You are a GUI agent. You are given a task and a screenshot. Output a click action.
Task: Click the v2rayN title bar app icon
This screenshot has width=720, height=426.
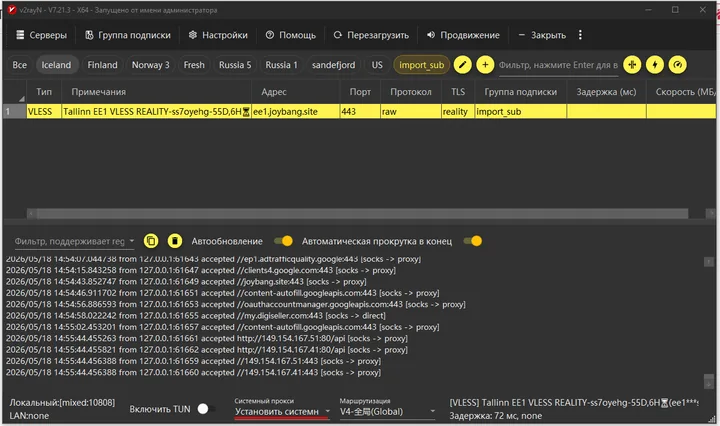(12, 10)
